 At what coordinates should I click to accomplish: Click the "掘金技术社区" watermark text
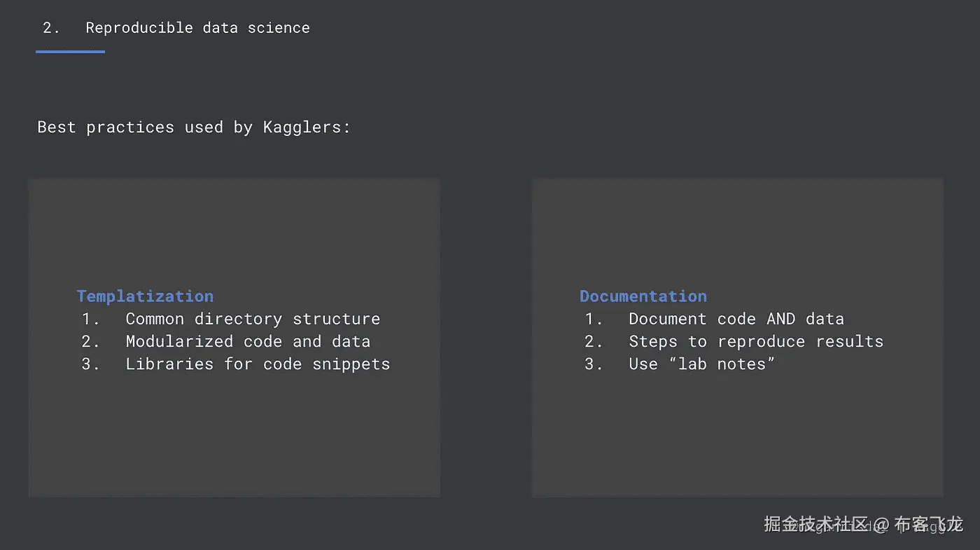815,524
